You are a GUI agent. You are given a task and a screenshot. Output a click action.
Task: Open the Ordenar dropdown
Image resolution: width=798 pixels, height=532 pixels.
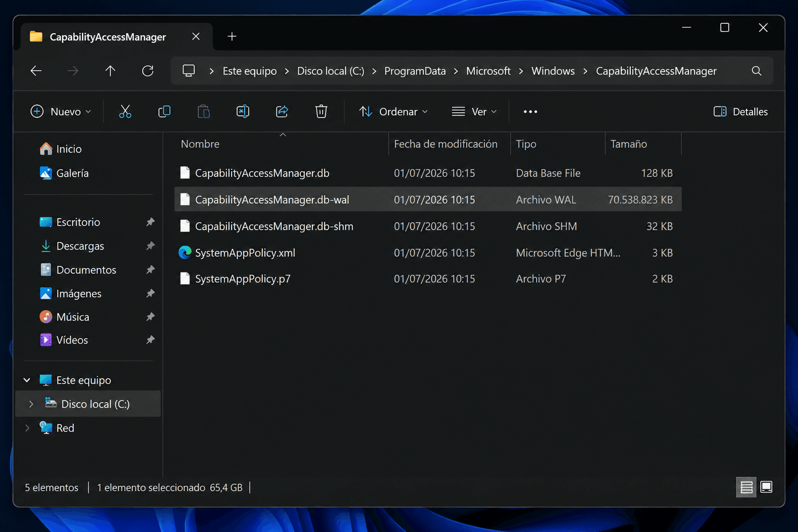tap(393, 112)
